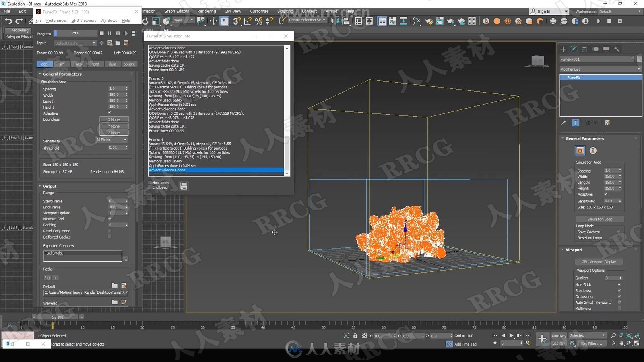
Task: Enable the End beep checkbox
Action: (x=150, y=187)
